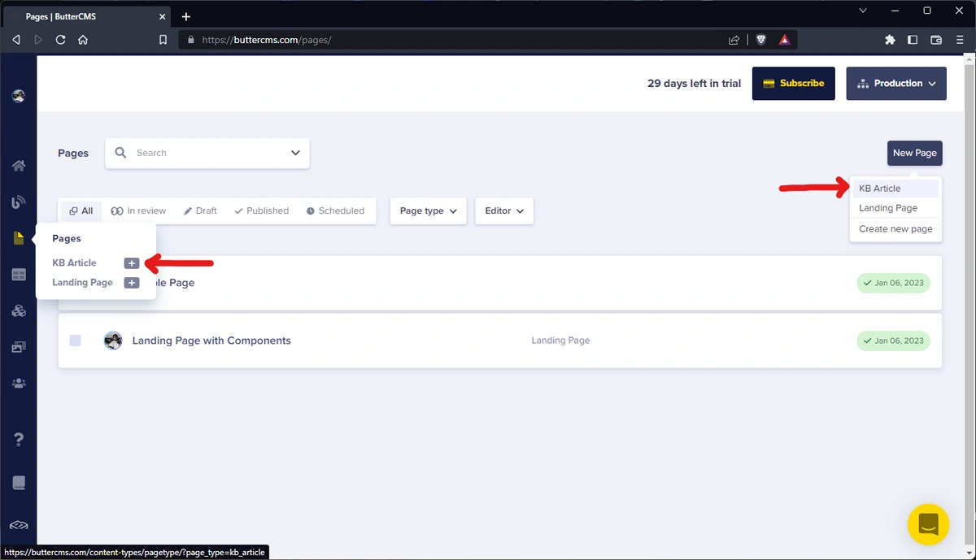
Task: Select the yellow Pages sidebar icon
Action: (19, 238)
